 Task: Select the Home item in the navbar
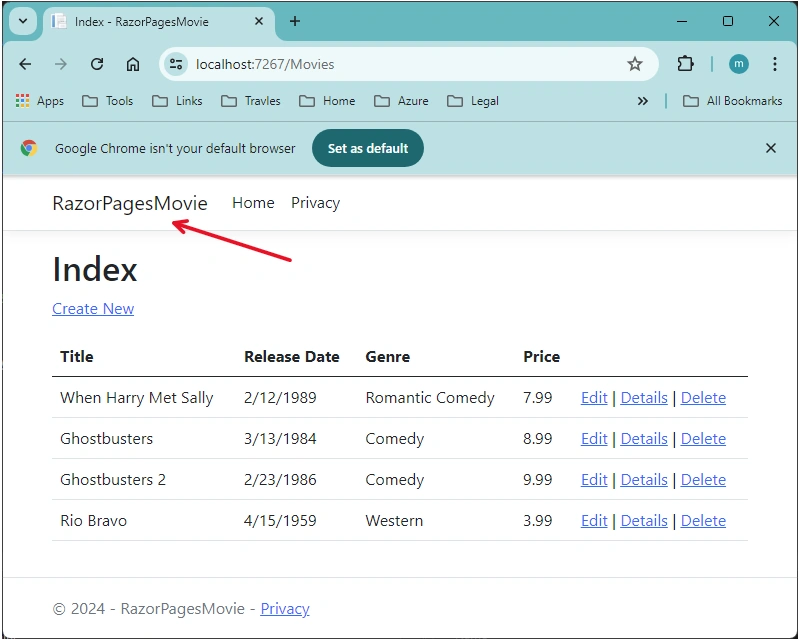pyautogui.click(x=253, y=203)
